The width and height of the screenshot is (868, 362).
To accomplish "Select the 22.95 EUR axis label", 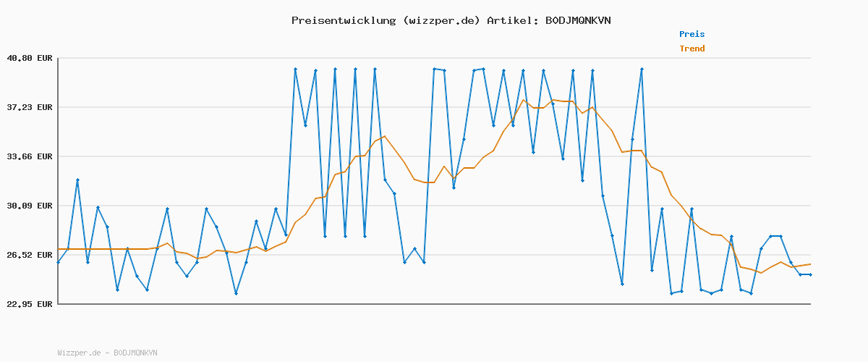I will (x=29, y=304).
